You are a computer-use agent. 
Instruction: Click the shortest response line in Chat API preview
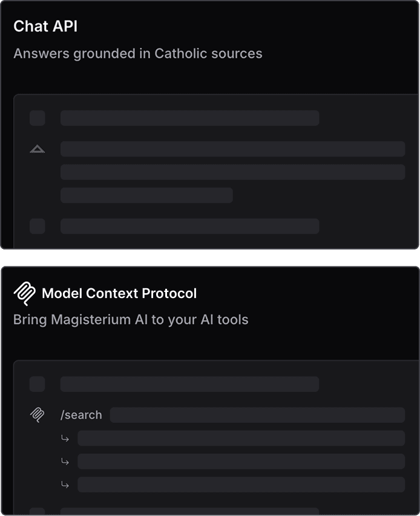146,195
